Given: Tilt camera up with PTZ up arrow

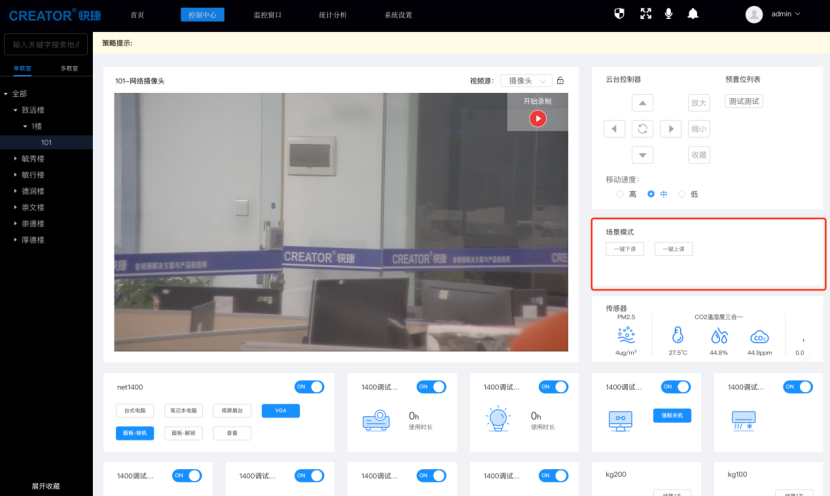Looking at the screenshot, I should pyautogui.click(x=643, y=102).
